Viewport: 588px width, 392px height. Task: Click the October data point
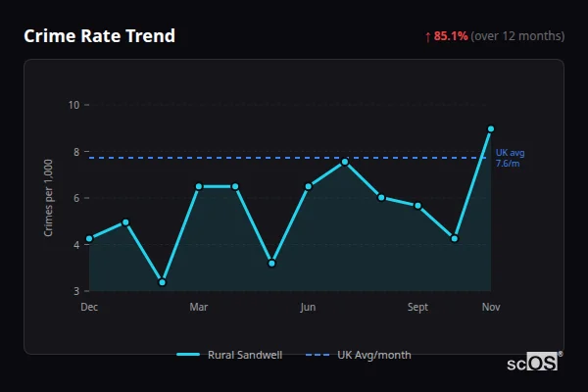(x=455, y=238)
